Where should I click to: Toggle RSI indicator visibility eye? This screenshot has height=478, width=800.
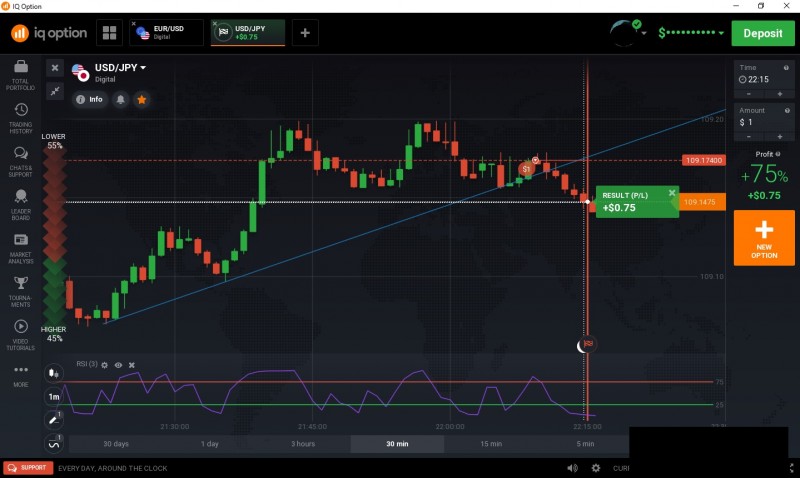pos(118,365)
